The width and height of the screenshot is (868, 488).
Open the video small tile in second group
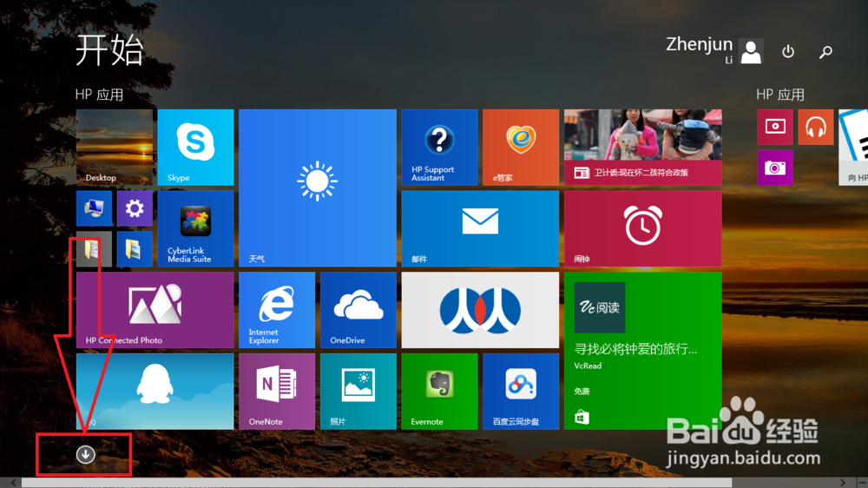point(775,127)
